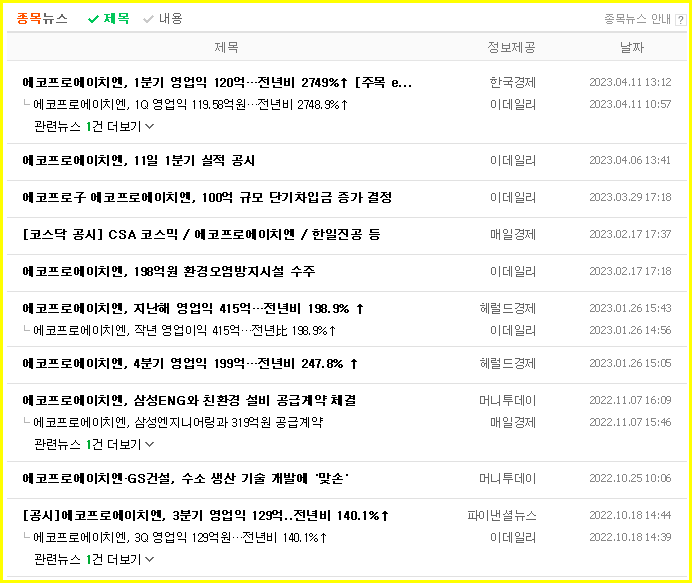Open article 4분기 영업익 199억…전년비 247.8%

[190, 364]
